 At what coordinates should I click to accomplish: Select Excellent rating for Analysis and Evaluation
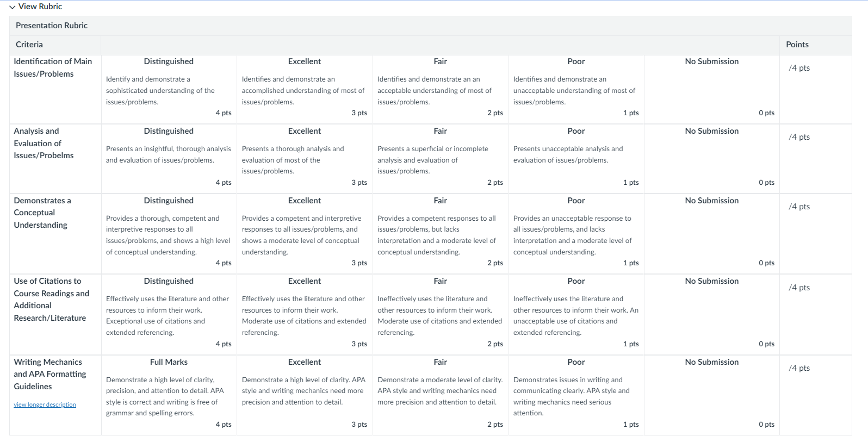click(x=305, y=159)
